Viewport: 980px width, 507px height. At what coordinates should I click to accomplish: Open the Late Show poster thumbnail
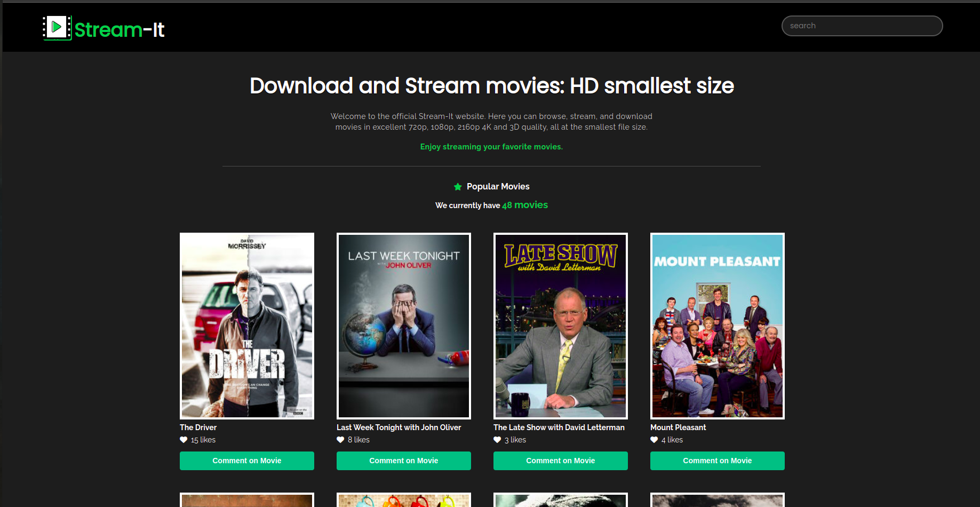coord(561,326)
